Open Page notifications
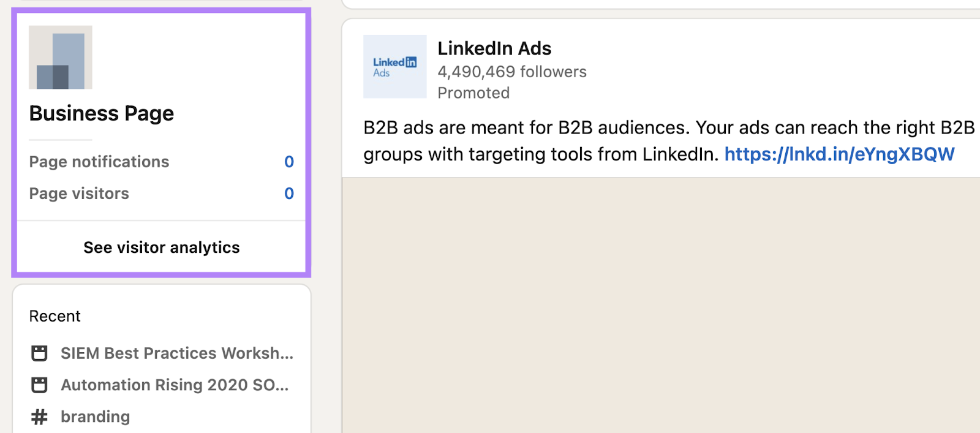 point(99,162)
